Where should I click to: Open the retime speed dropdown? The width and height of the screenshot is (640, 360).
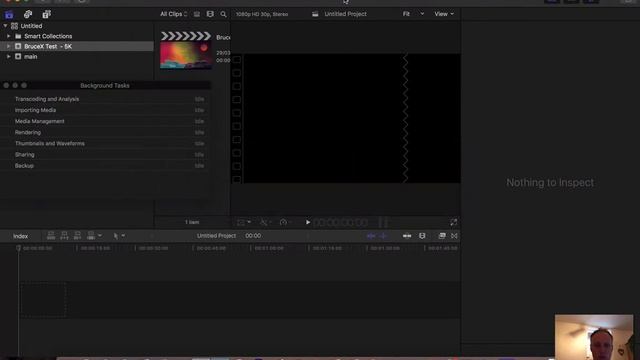(285, 222)
